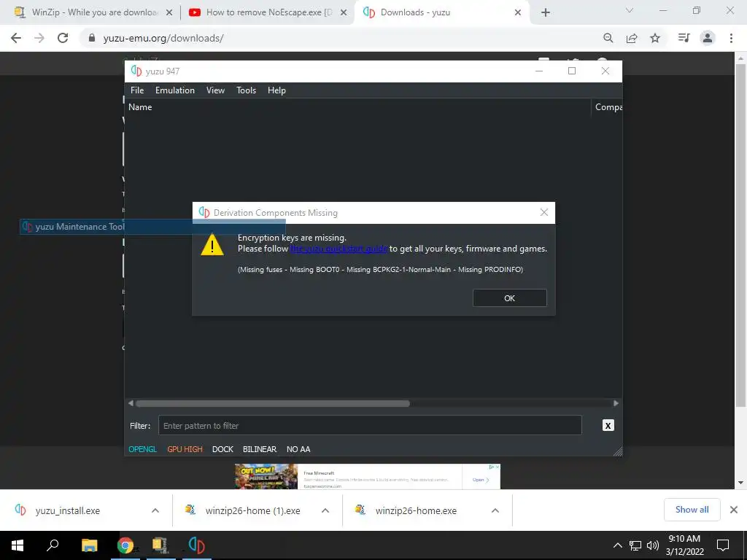Clear the filter with the X button
Screen dimensions: 747x560
click(608, 425)
